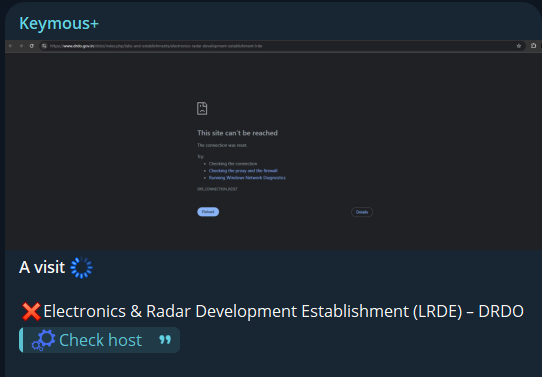Click the sad page error icon

[202, 108]
